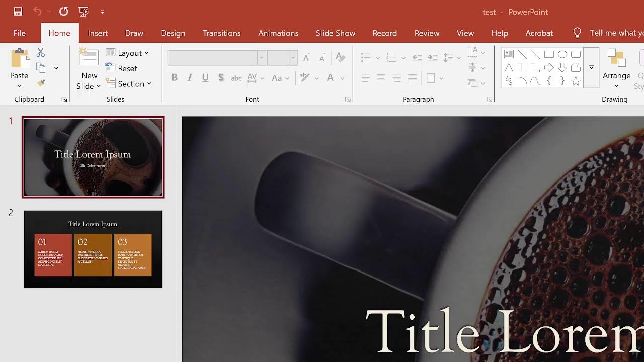Apply the Font Color A button

point(330,78)
